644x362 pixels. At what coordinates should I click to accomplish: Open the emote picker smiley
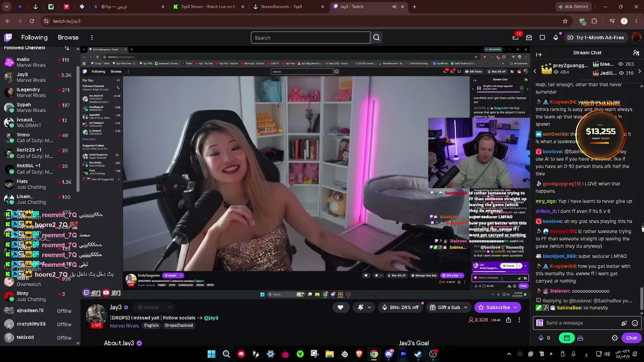coord(635,323)
